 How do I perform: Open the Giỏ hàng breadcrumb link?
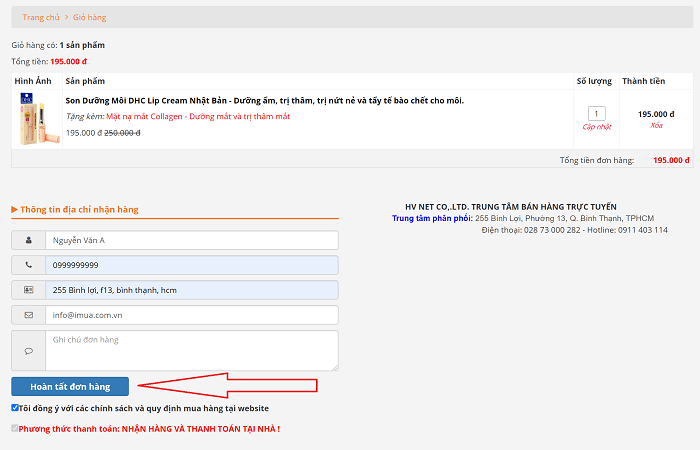coord(89,17)
